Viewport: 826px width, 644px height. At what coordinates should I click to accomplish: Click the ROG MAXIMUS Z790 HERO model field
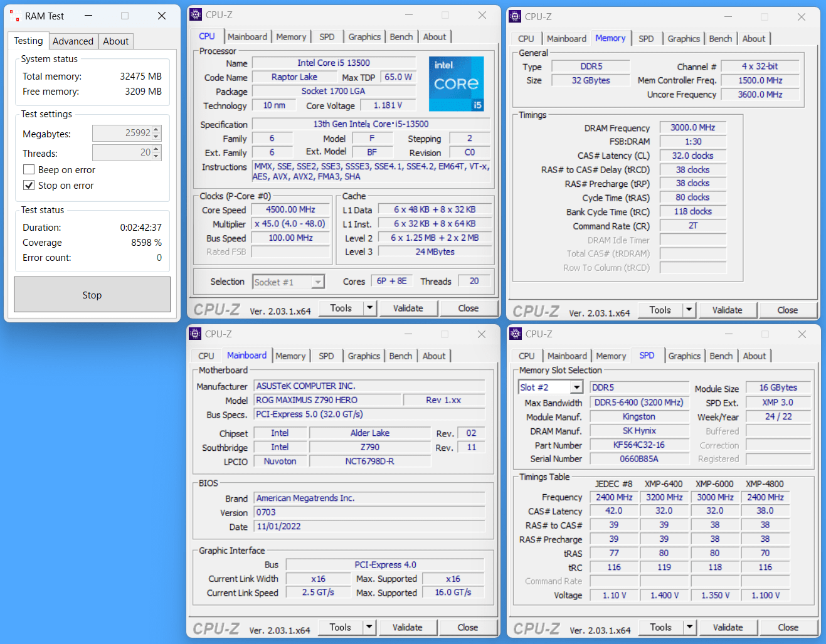pos(327,400)
